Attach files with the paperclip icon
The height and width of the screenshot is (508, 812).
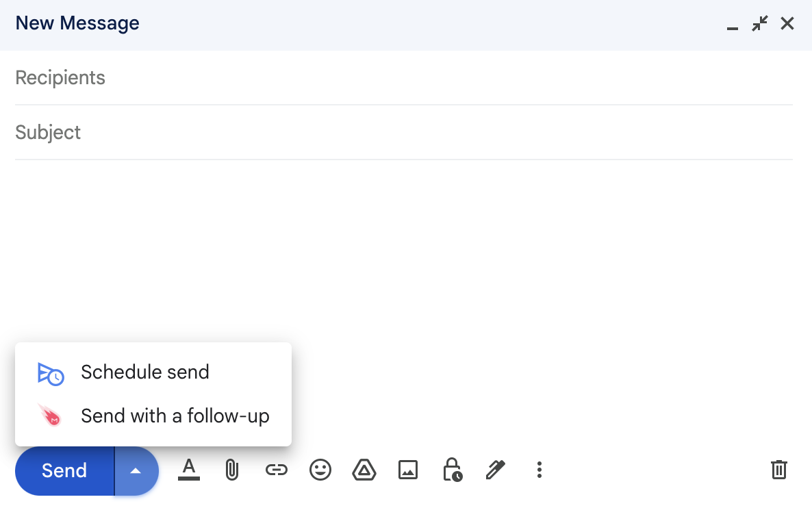pyautogui.click(x=232, y=470)
